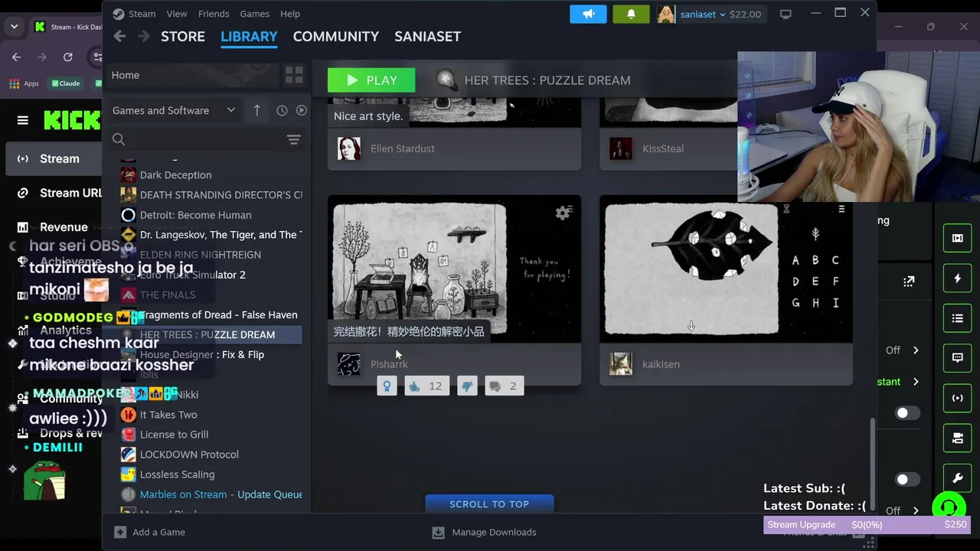Select Detroit: Become Human in library
Screen dimensions: 980x551
211,215
